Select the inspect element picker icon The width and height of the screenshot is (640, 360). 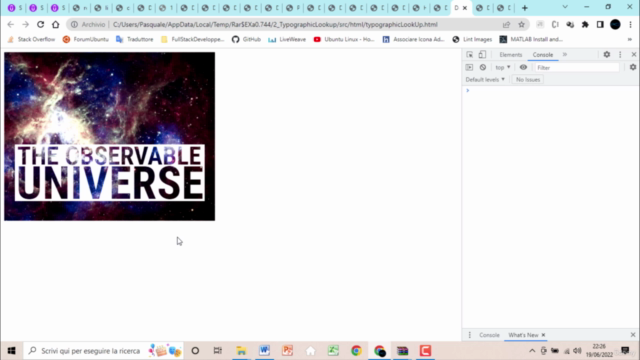coord(469,55)
